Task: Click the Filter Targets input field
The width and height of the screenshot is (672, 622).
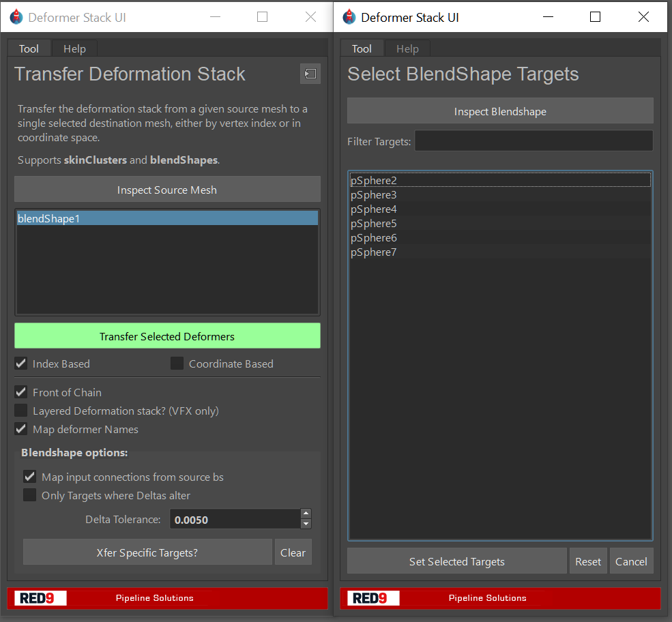Action: [534, 141]
